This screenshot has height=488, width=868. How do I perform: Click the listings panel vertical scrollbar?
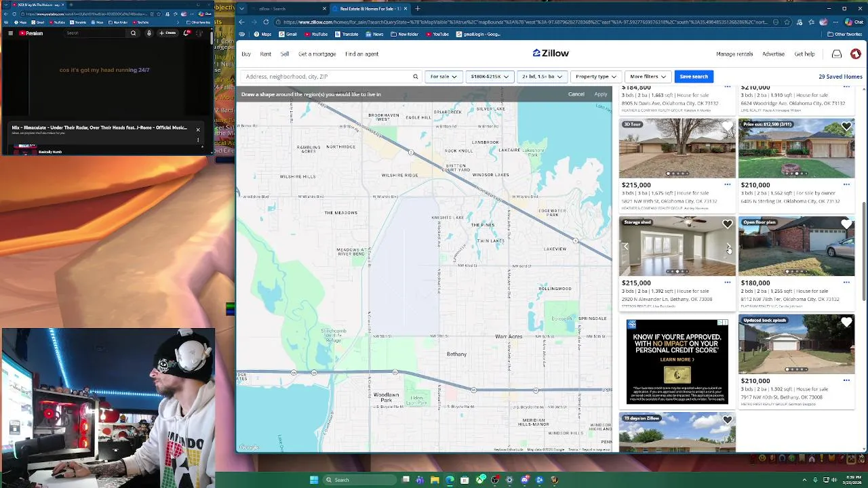pos(863,251)
